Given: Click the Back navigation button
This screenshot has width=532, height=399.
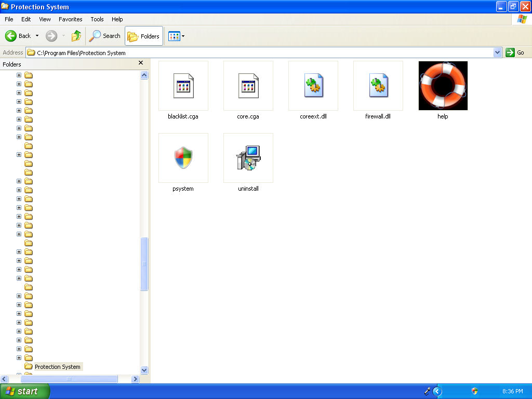Looking at the screenshot, I should tap(18, 36).
